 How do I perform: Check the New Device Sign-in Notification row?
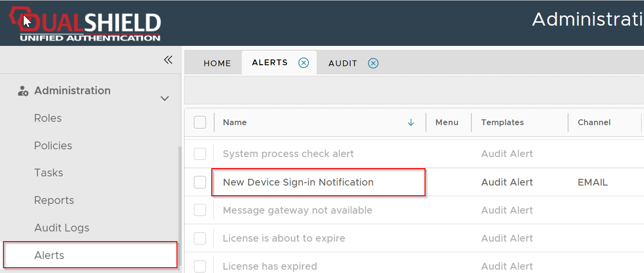tap(200, 182)
